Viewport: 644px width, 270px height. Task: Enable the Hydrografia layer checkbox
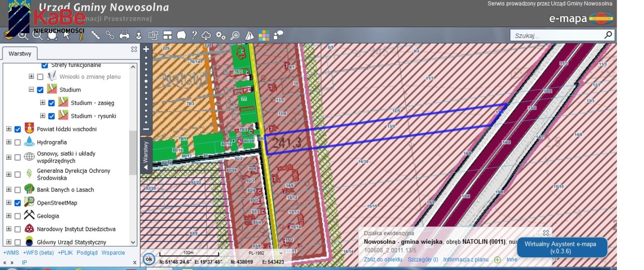click(x=18, y=143)
